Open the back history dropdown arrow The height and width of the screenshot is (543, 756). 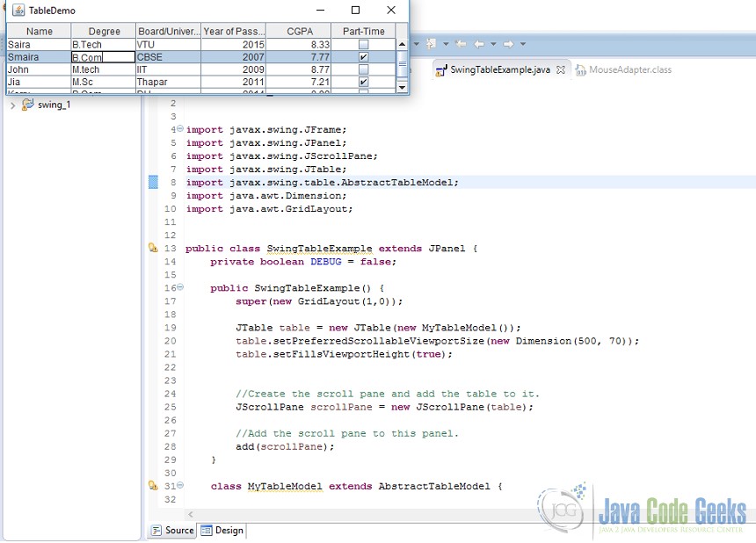493,44
